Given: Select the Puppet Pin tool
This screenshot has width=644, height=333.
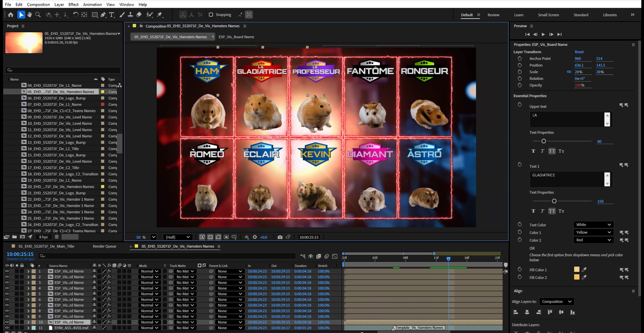Looking at the screenshot, I should (160, 14).
